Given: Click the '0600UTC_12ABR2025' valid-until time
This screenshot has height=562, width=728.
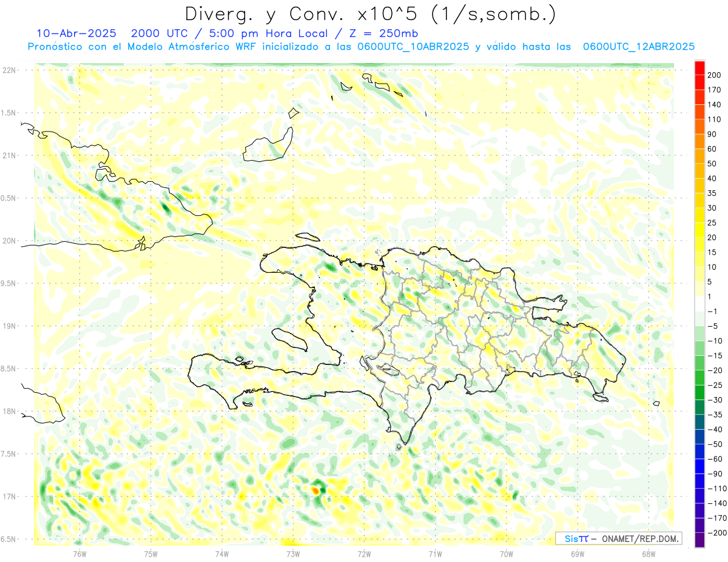Looking at the screenshot, I should [x=639, y=47].
